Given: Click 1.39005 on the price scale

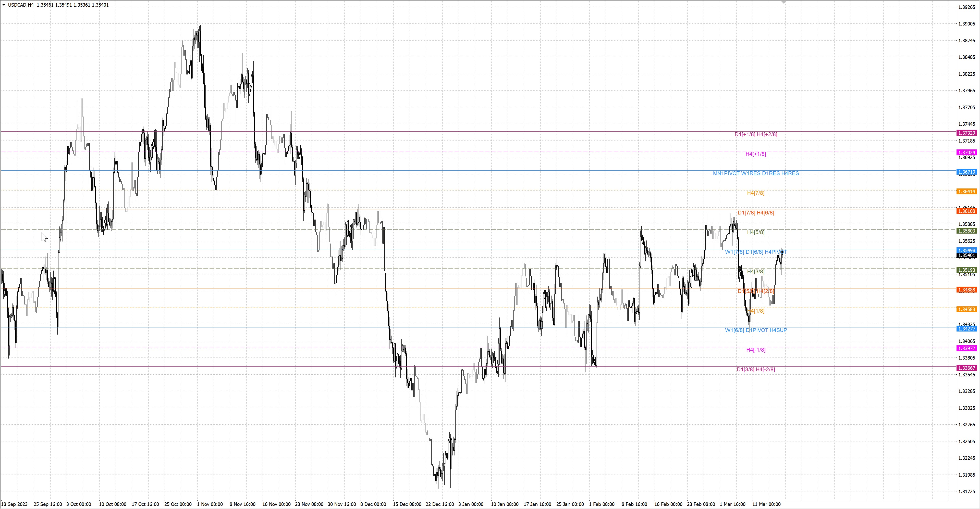Looking at the screenshot, I should pyautogui.click(x=966, y=24).
